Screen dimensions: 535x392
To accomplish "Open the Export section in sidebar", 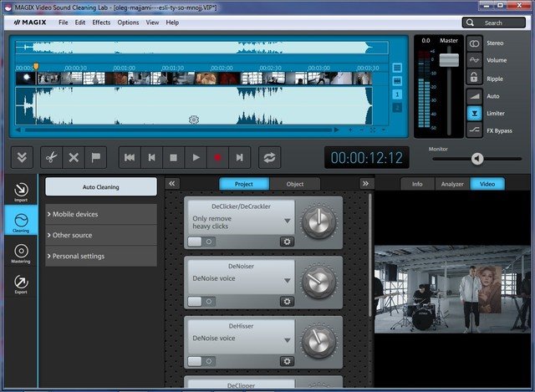I will pyautogui.click(x=22, y=286).
